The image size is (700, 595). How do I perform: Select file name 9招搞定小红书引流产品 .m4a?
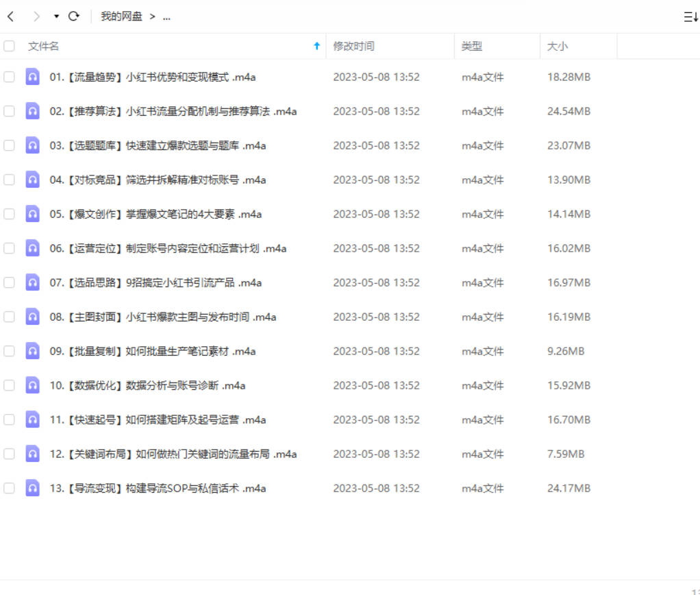[193, 282]
